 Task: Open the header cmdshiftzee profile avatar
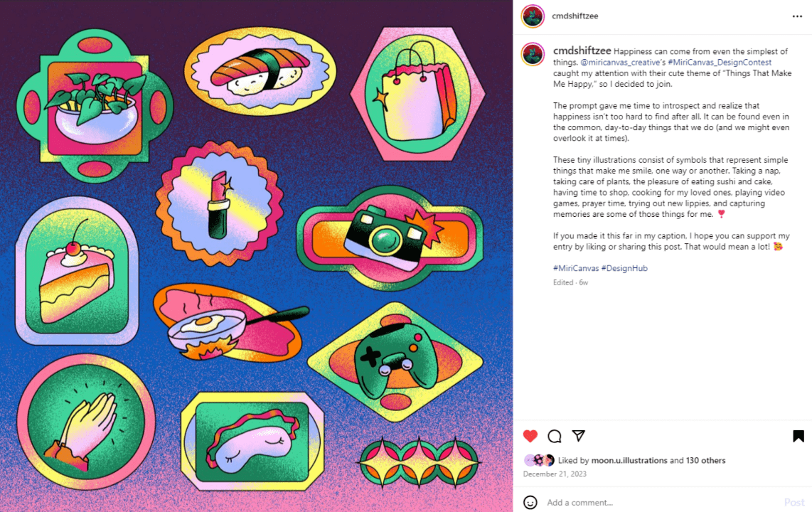[533, 16]
